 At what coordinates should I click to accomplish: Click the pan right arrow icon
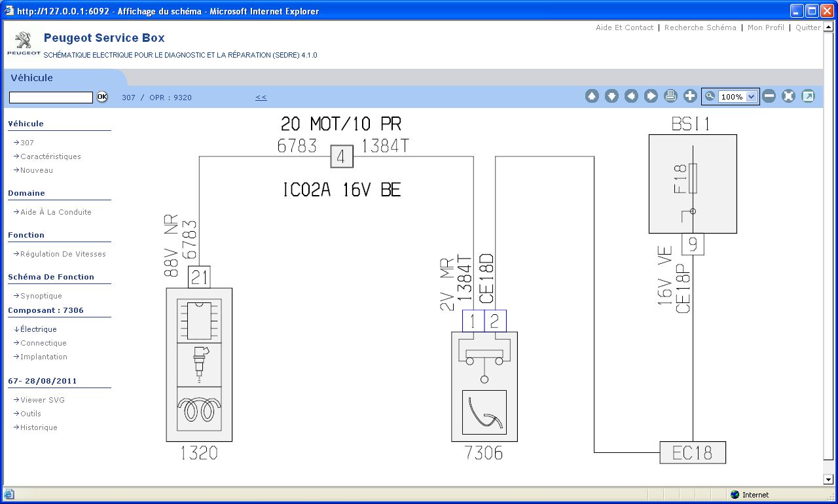coord(651,96)
